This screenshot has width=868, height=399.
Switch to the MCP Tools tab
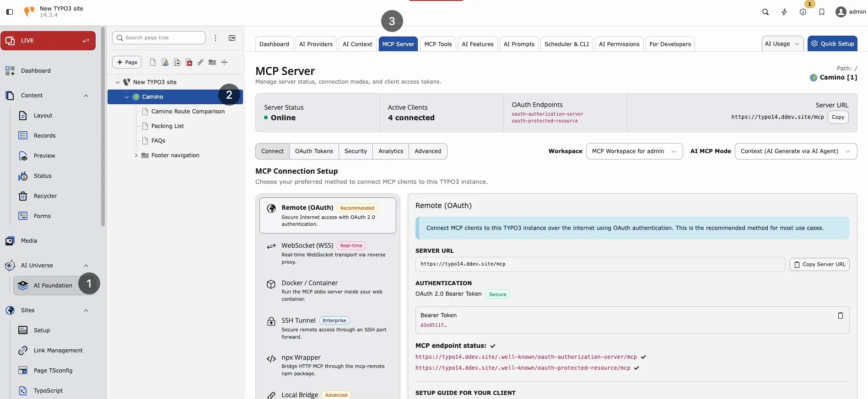438,44
